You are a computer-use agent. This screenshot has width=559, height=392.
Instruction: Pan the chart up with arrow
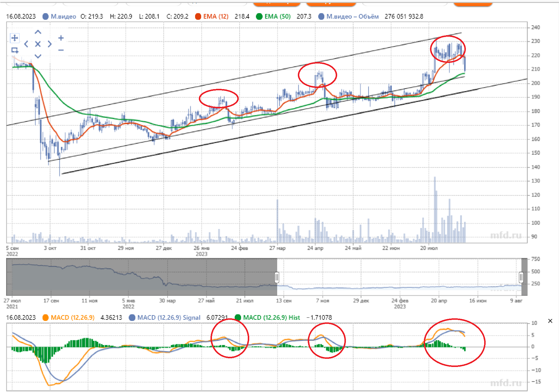click(38, 32)
